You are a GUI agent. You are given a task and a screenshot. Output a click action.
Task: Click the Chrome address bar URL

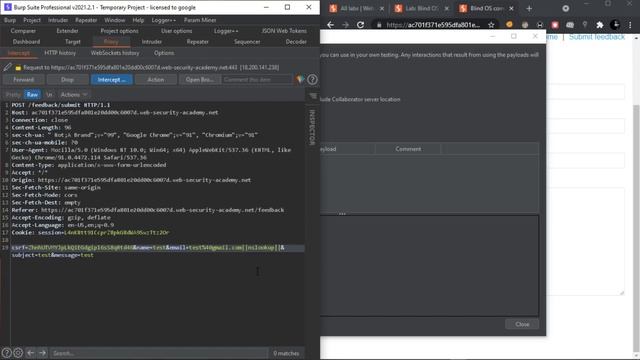coord(433,25)
